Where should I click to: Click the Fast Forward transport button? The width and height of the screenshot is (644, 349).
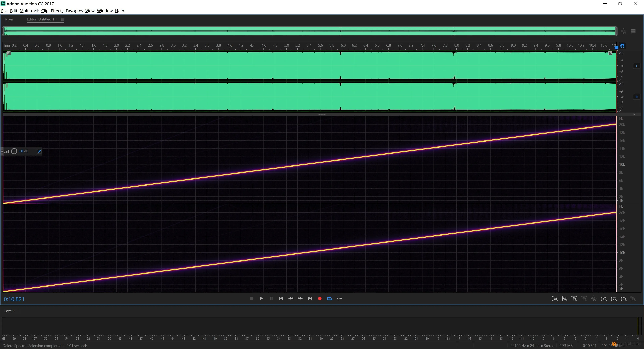300,298
